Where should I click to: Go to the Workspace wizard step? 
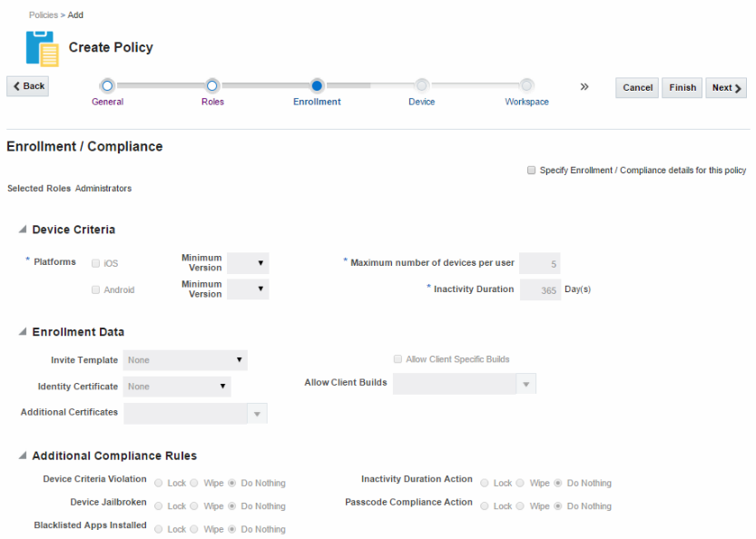coord(526,86)
